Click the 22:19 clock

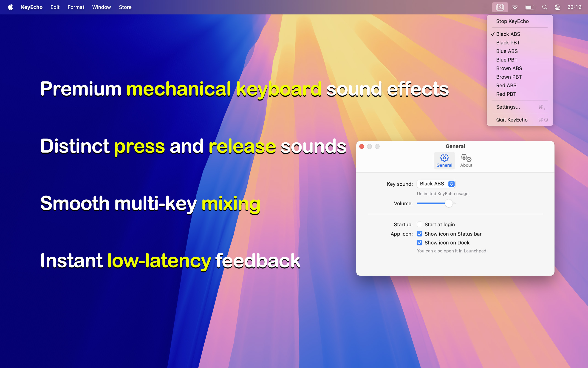point(574,7)
